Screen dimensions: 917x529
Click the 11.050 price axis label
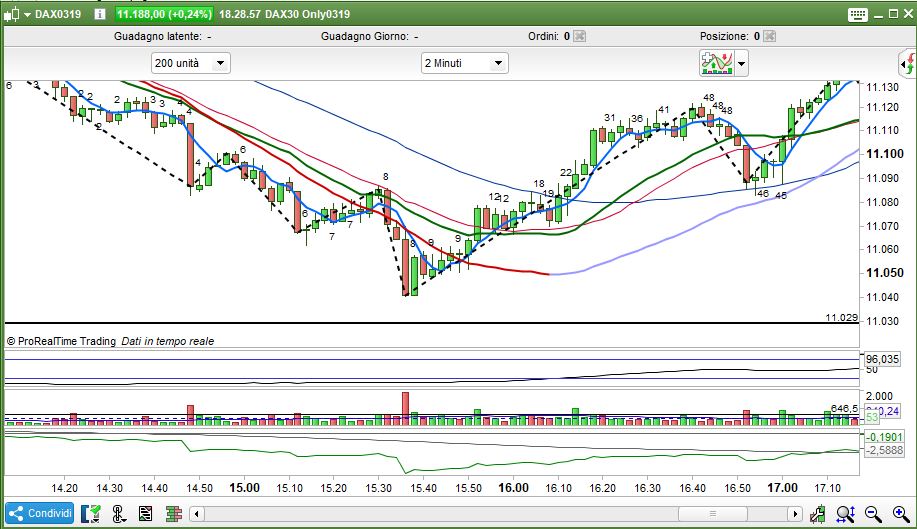[884, 272]
